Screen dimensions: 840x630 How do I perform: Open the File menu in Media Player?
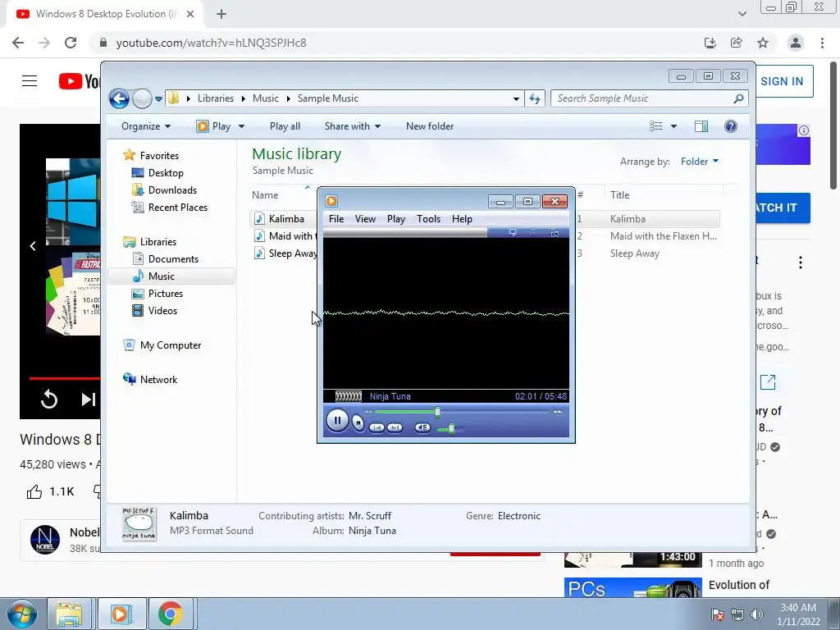point(336,218)
